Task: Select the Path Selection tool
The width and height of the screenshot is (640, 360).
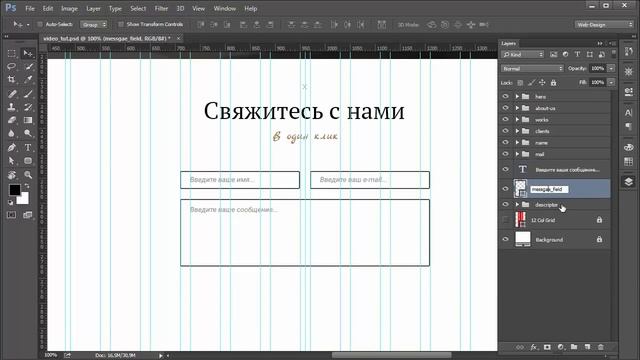Action: 11,161
